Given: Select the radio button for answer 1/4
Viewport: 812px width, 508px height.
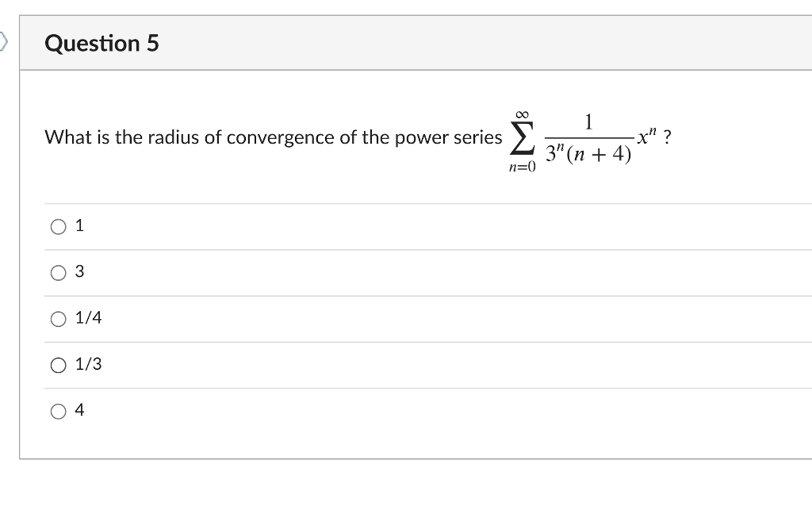Looking at the screenshot, I should pyautogui.click(x=57, y=318).
